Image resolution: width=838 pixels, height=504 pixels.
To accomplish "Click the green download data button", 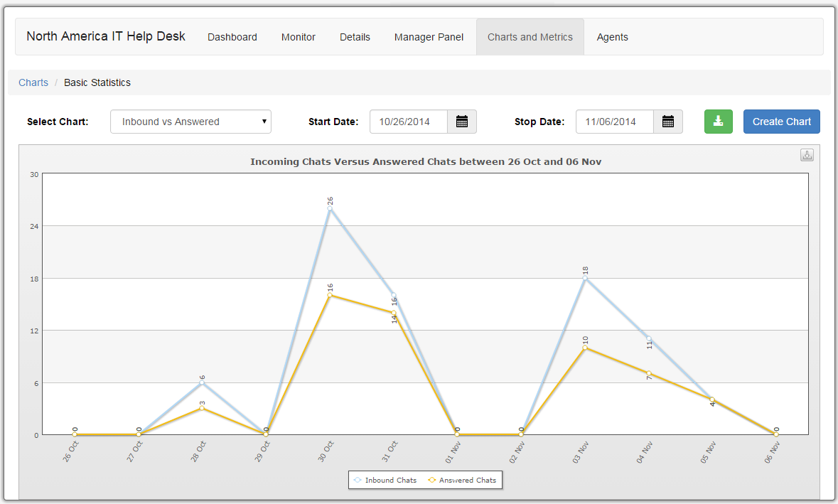I will (x=719, y=122).
